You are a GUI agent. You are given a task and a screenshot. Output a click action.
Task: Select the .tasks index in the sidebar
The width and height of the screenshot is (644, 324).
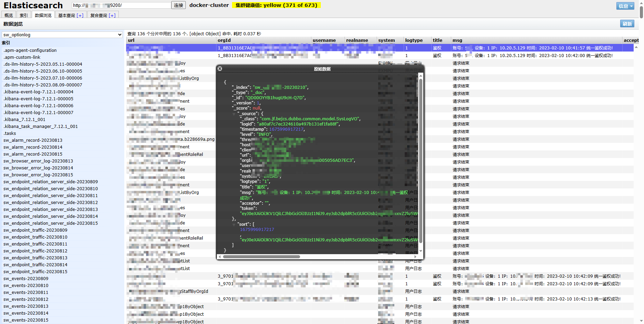(x=10, y=133)
